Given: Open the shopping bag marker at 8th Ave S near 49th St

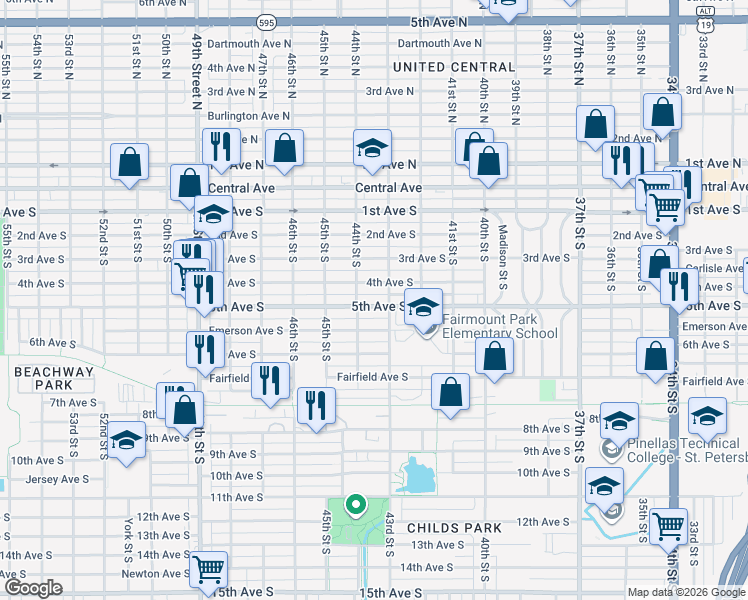Looking at the screenshot, I should point(185,411).
